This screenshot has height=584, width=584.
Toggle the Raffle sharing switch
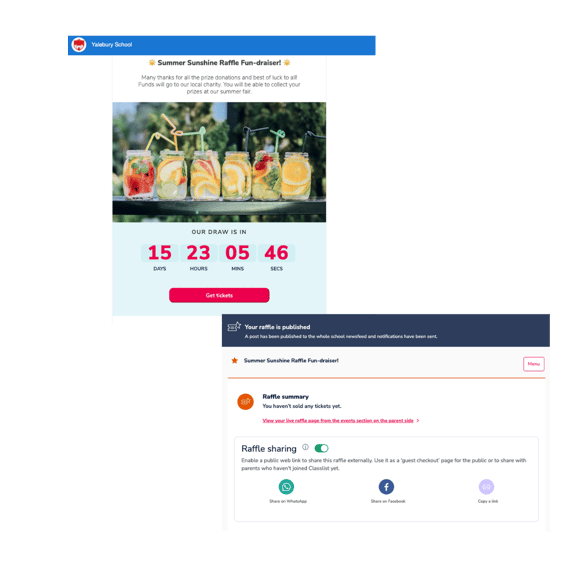(321, 448)
